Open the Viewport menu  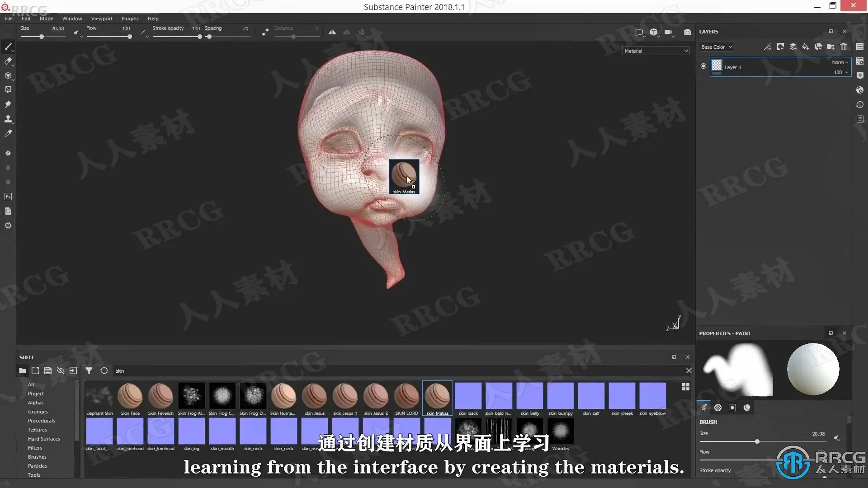click(102, 19)
